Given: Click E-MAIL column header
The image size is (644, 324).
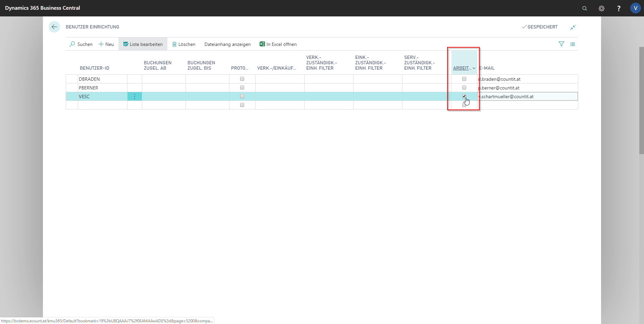Looking at the screenshot, I should pyautogui.click(x=487, y=68).
